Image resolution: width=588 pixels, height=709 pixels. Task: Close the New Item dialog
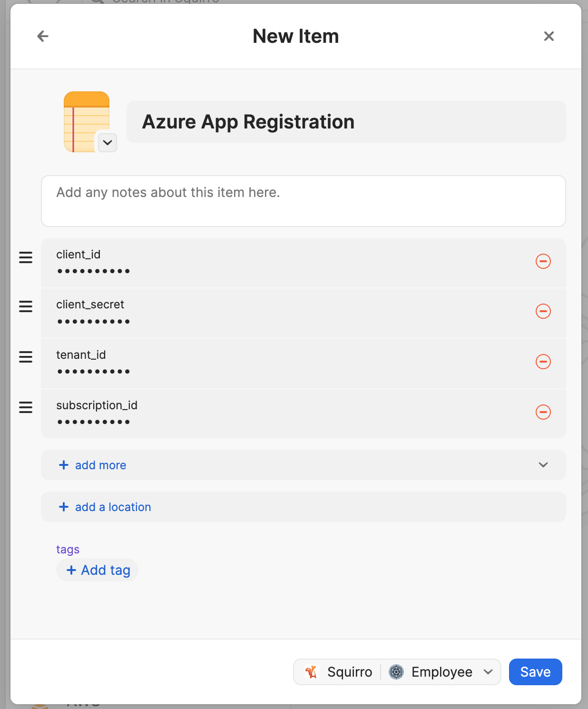(549, 36)
